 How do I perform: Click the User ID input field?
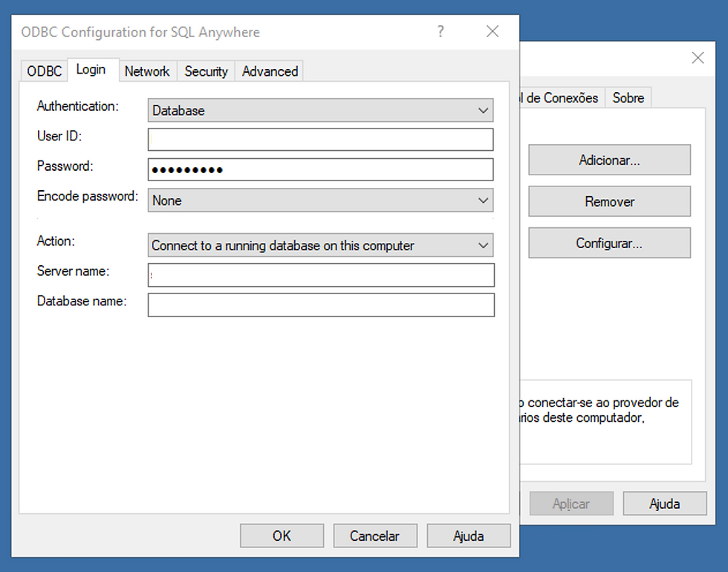coord(320,140)
